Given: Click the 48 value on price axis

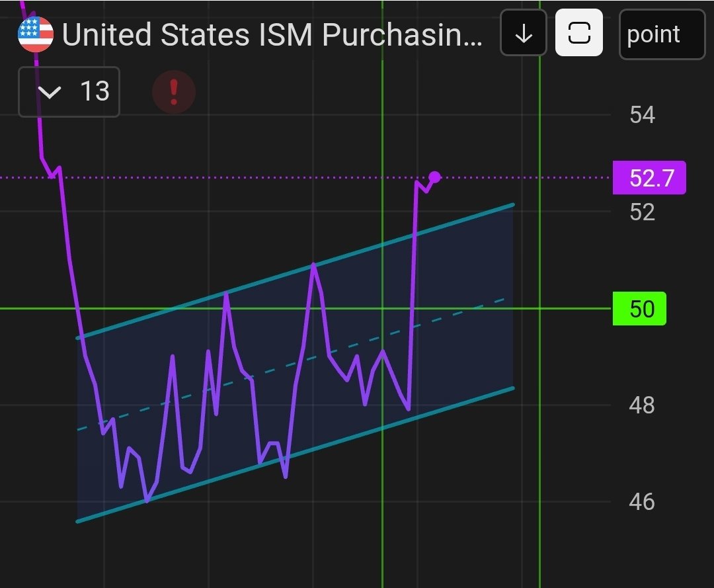Looking at the screenshot, I should (642, 405).
